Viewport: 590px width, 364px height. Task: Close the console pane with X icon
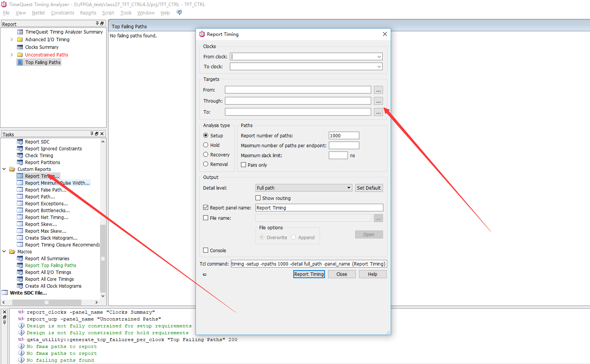click(x=5, y=312)
